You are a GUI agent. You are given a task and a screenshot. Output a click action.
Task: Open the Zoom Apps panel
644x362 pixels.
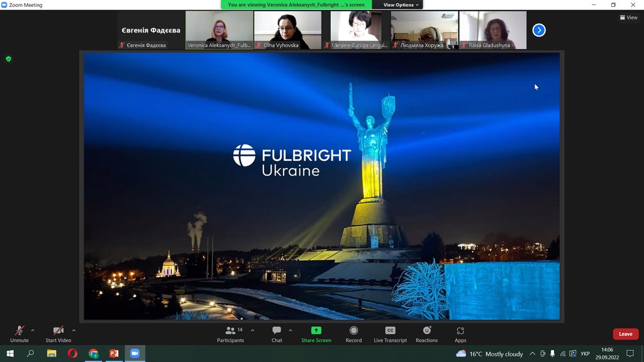(x=460, y=334)
